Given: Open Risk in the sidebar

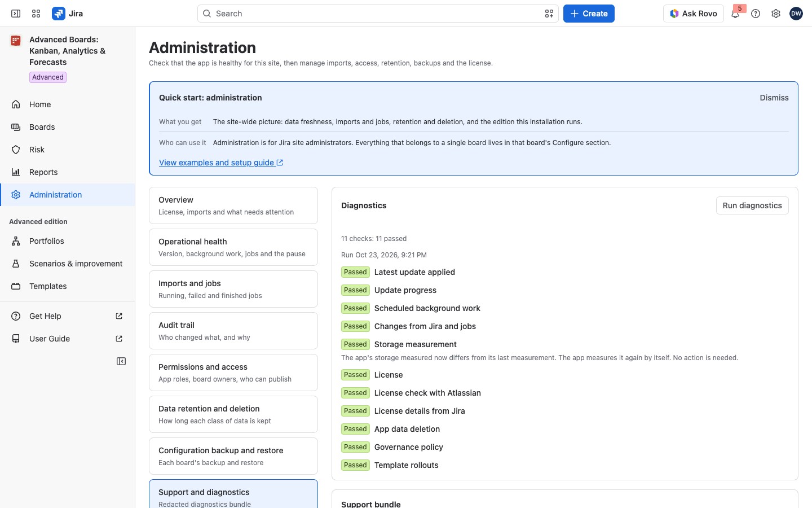Looking at the screenshot, I should [68, 150].
